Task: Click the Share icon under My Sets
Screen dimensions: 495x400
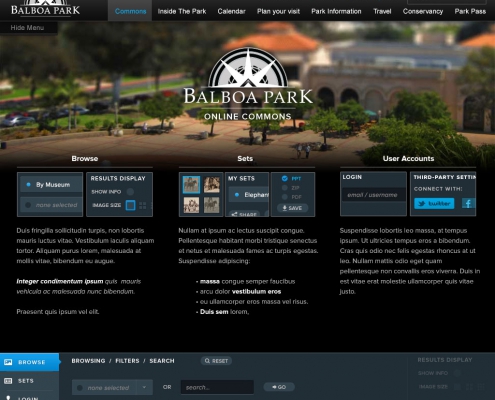Action: click(x=235, y=214)
